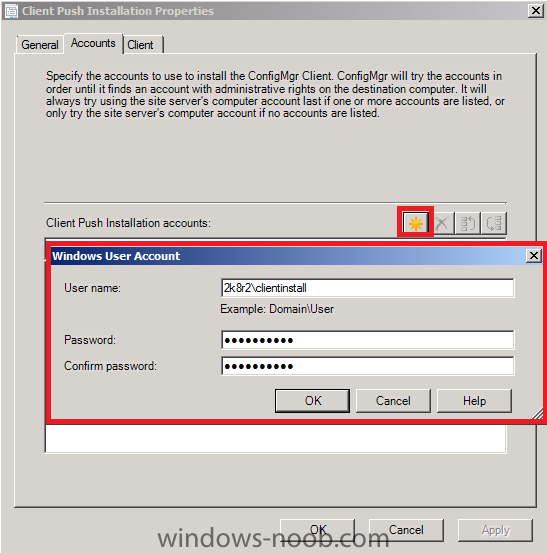Click the 'Confirm password:' label

110,366
